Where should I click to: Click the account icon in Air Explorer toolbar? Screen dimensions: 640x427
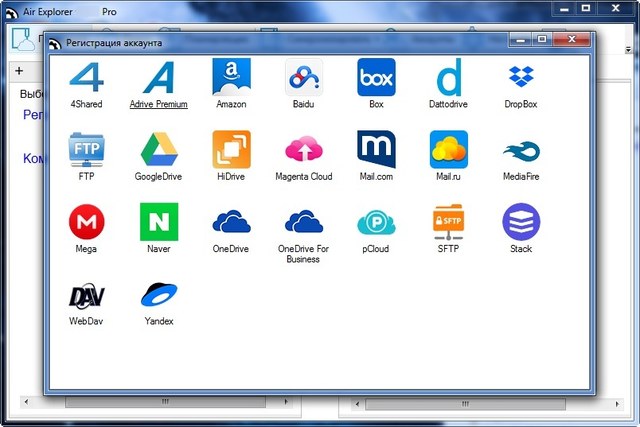point(23,39)
